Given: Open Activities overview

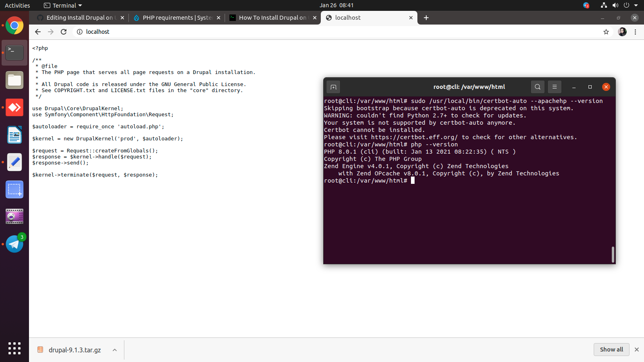Looking at the screenshot, I should coord(17,5).
